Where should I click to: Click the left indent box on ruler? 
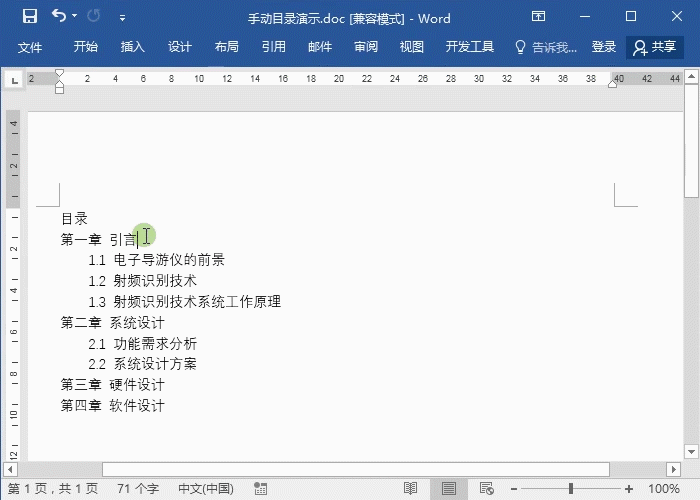coord(59,90)
